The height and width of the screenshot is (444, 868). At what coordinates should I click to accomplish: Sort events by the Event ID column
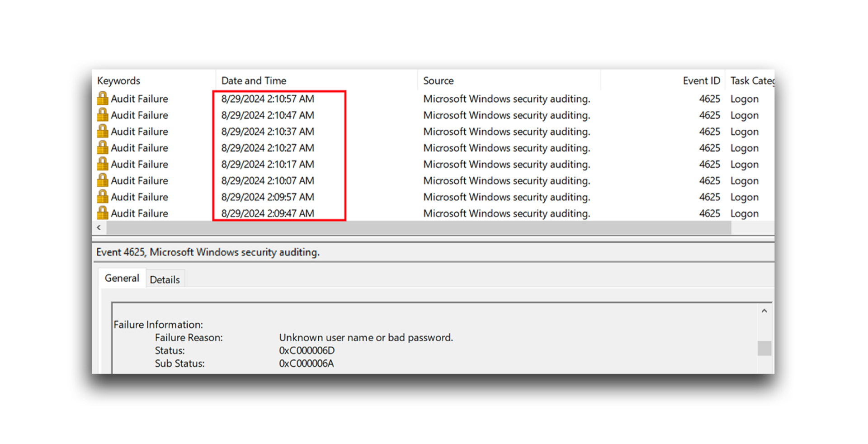point(701,80)
